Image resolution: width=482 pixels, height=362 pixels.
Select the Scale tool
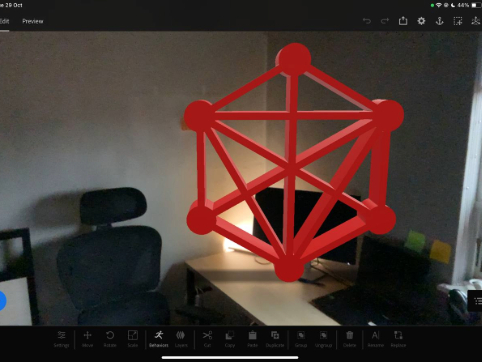pyautogui.click(x=133, y=339)
